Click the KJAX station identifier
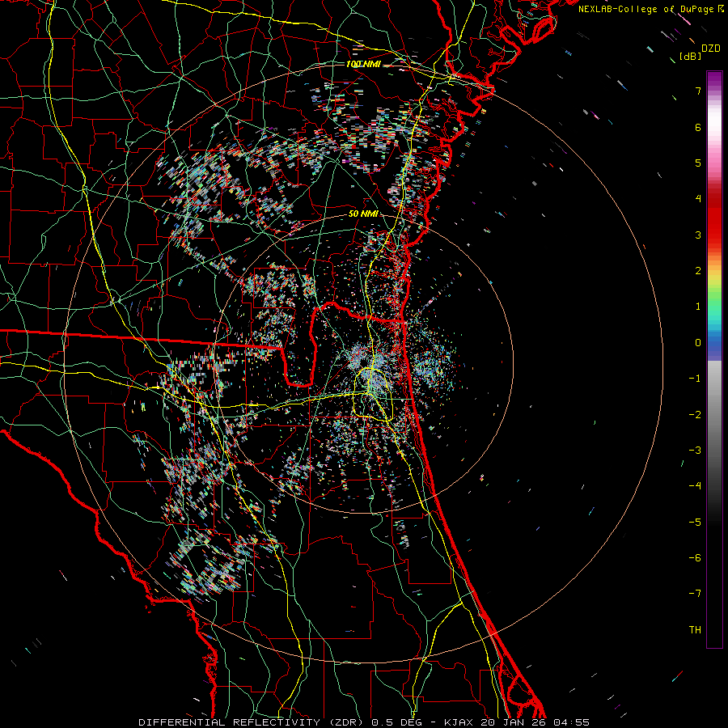 click(459, 722)
